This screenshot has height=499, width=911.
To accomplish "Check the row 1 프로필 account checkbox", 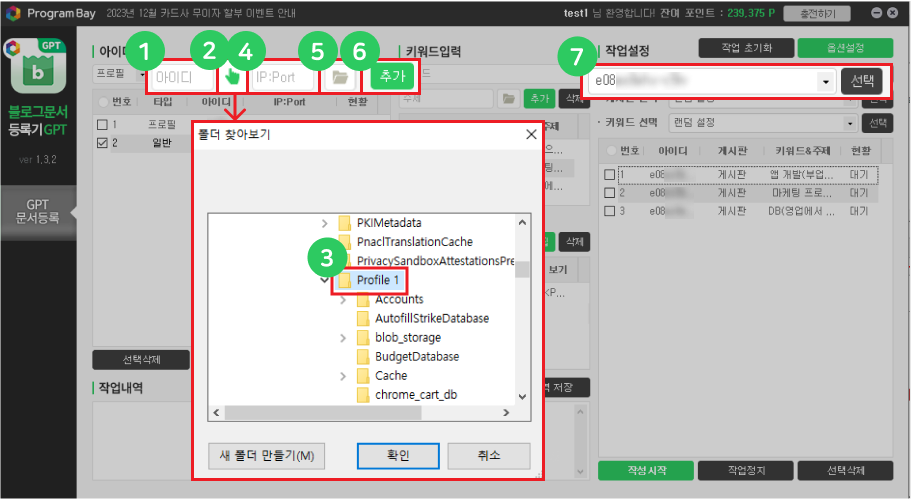I will (x=101, y=124).
